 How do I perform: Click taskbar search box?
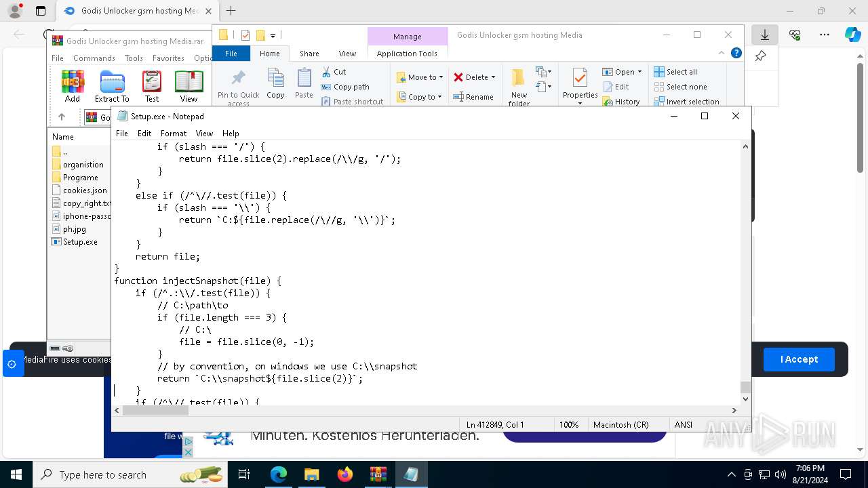coord(131,474)
